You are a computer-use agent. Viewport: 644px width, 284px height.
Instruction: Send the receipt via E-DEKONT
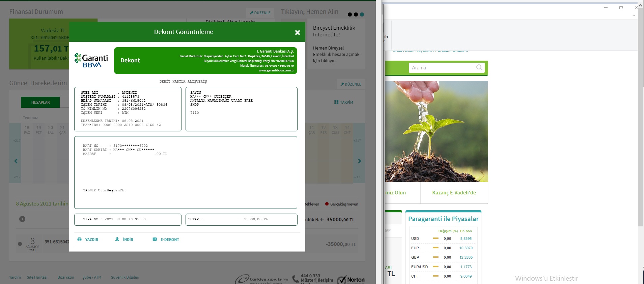[x=166, y=240]
